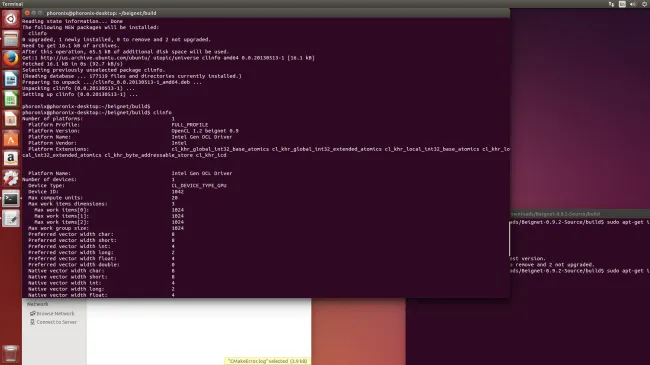Open the sound volume indicator

[633, 4]
